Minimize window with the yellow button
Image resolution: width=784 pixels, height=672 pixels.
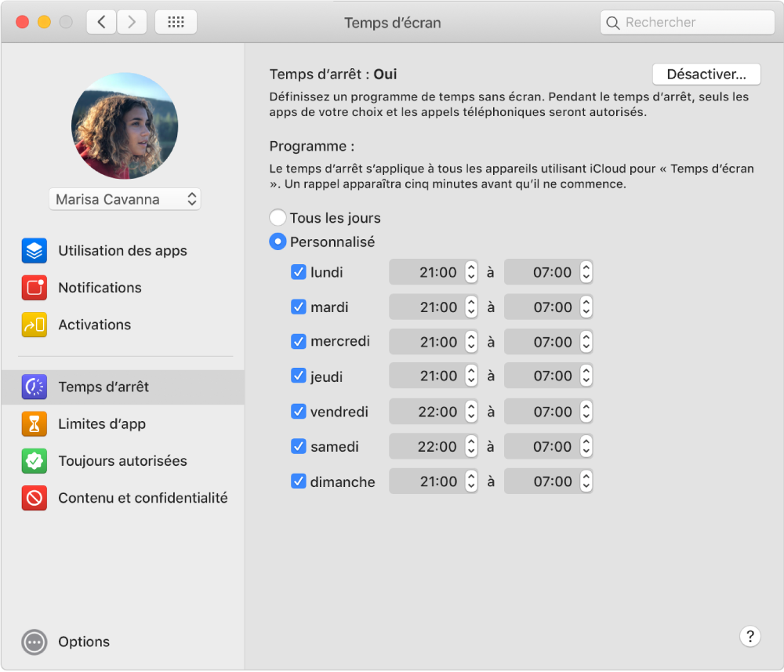pos(44,22)
